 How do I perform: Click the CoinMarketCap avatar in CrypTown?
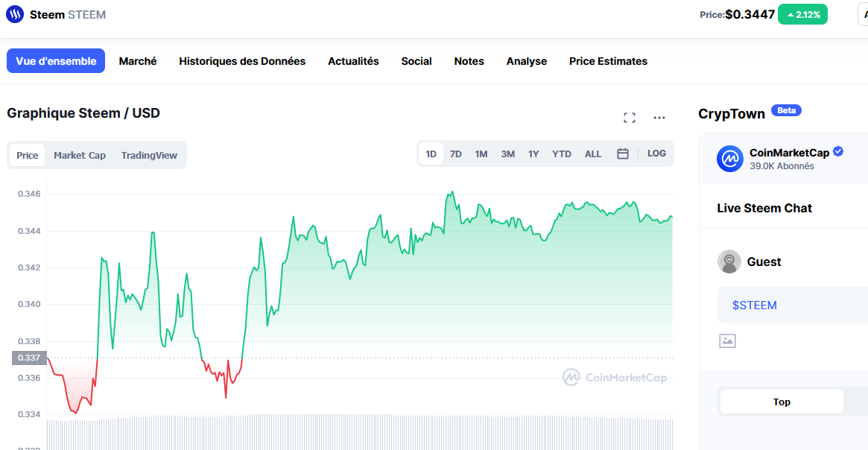point(730,159)
